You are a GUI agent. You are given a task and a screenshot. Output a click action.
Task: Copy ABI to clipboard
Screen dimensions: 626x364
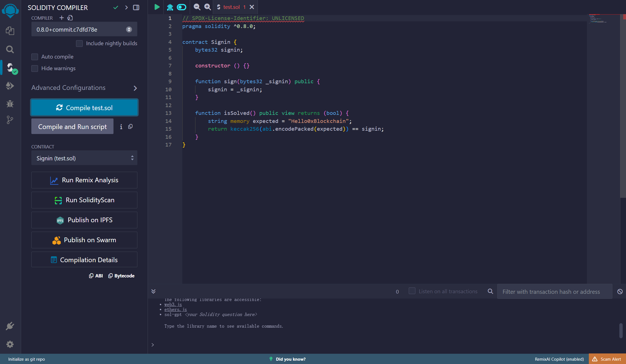[96, 276]
